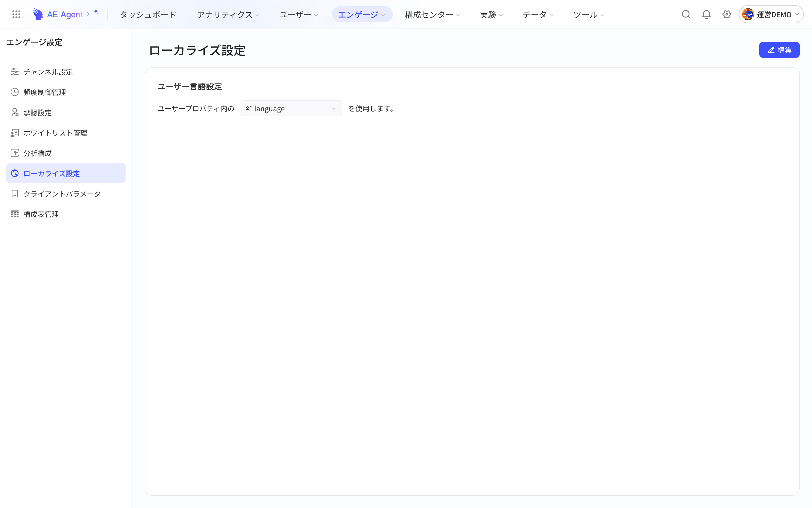This screenshot has height=508, width=812.
Task: Expand the データ menu
Action: point(538,14)
